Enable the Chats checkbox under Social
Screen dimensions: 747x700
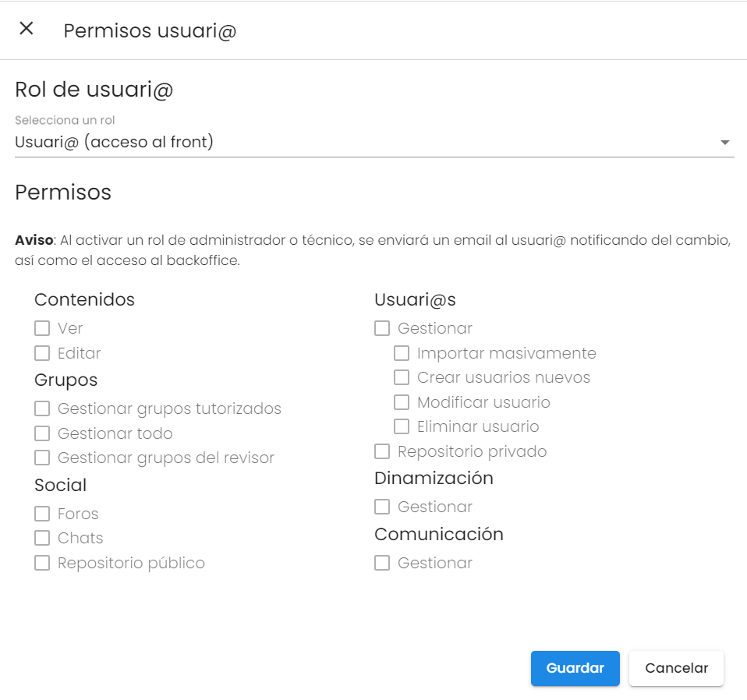point(42,538)
